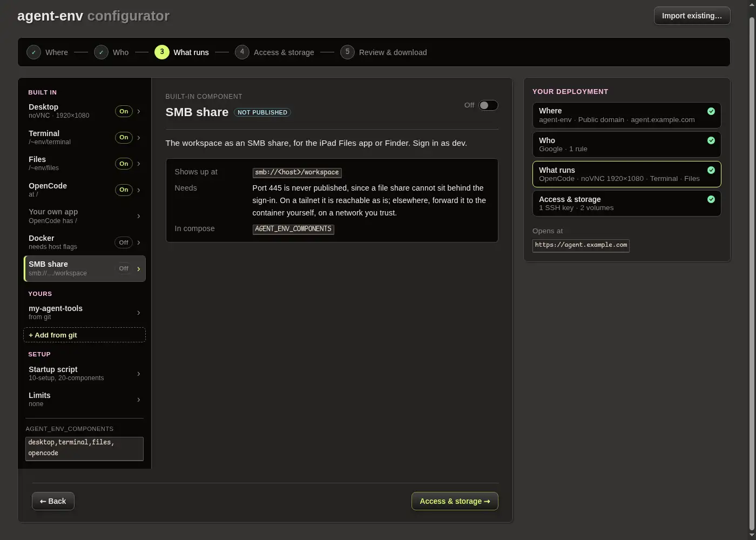Click the NOT PUBLISHED badge
The image size is (756, 540).
(x=262, y=112)
